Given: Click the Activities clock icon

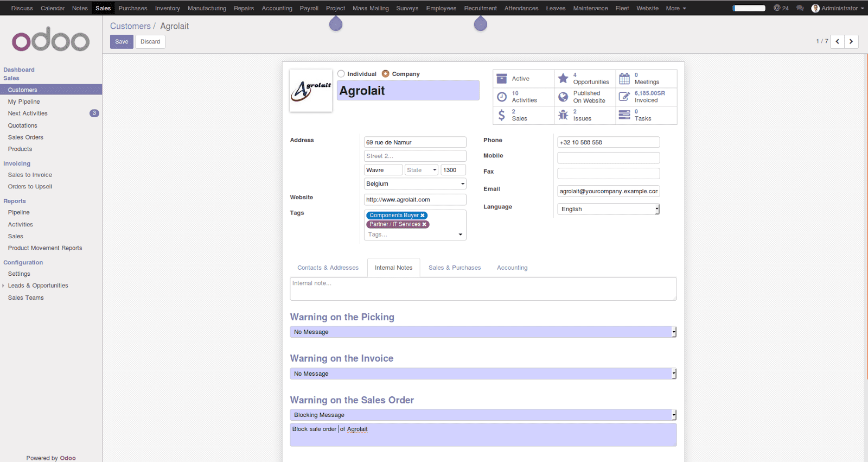Looking at the screenshot, I should click(502, 97).
